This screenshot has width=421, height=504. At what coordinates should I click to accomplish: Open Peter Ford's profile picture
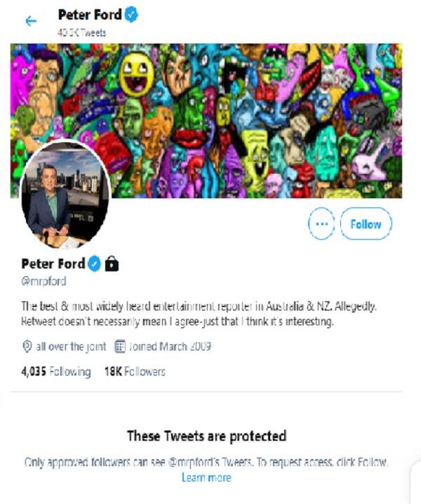[x=65, y=194]
